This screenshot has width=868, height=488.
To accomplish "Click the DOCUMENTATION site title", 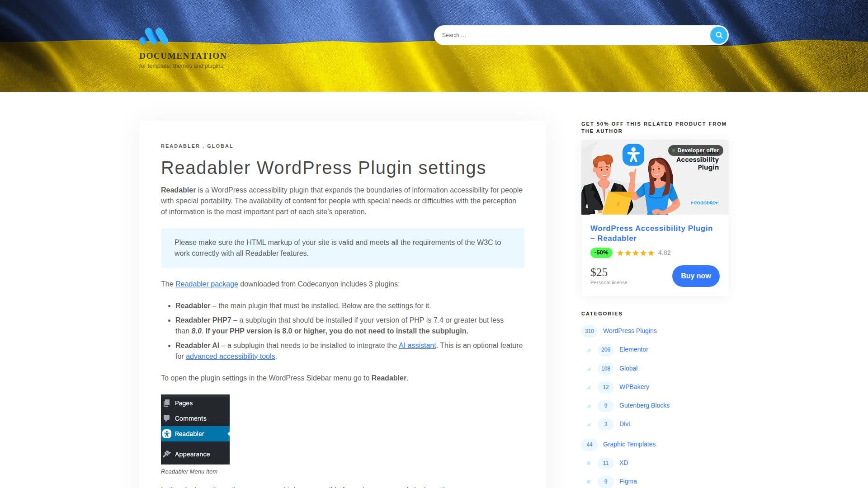I will pos(183,56).
